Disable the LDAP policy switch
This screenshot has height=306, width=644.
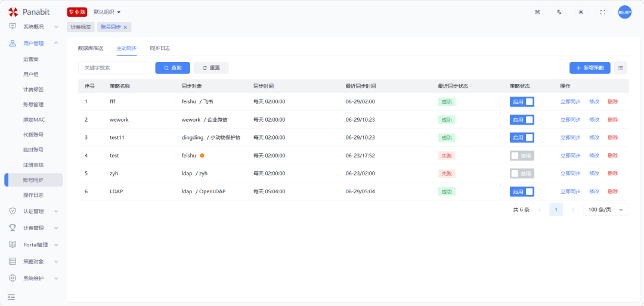(522, 191)
